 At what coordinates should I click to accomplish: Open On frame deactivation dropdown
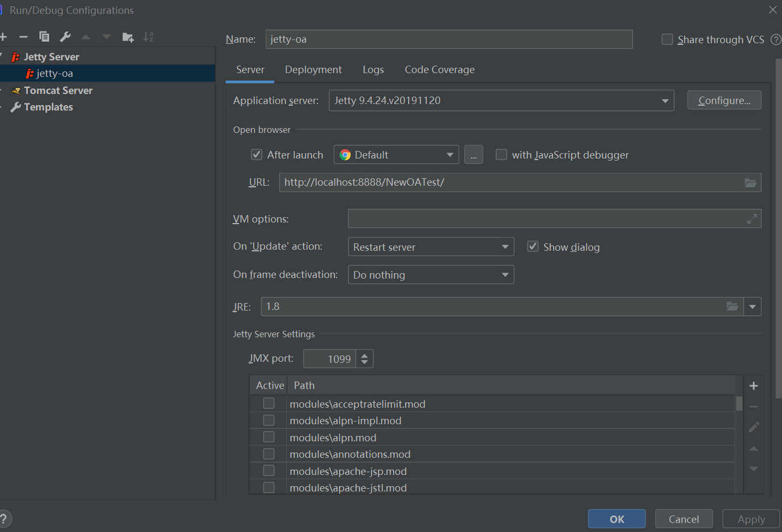(431, 275)
